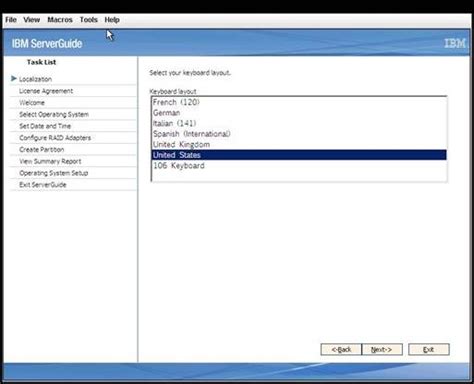This screenshot has width=474, height=384.
Task: Click the Exit button
Action: coord(429,349)
